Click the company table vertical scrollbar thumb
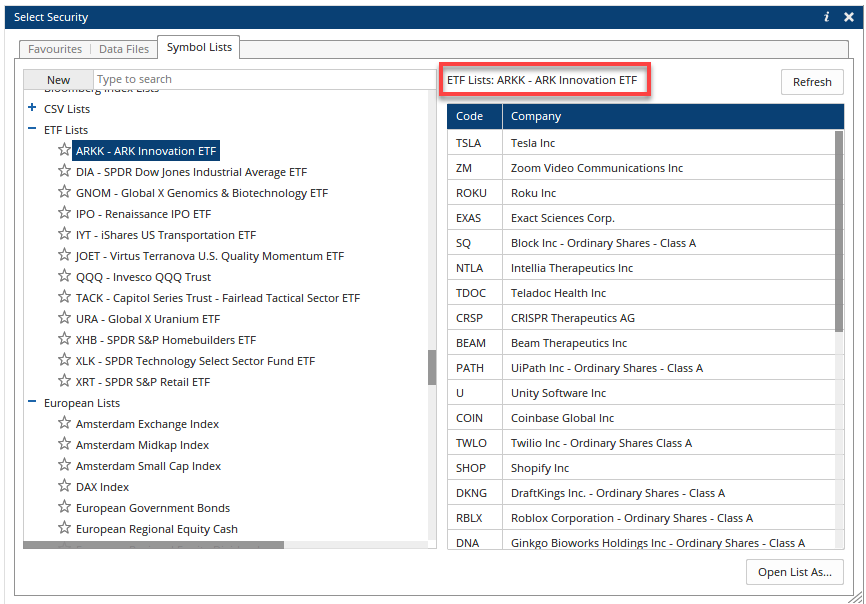 point(839,231)
